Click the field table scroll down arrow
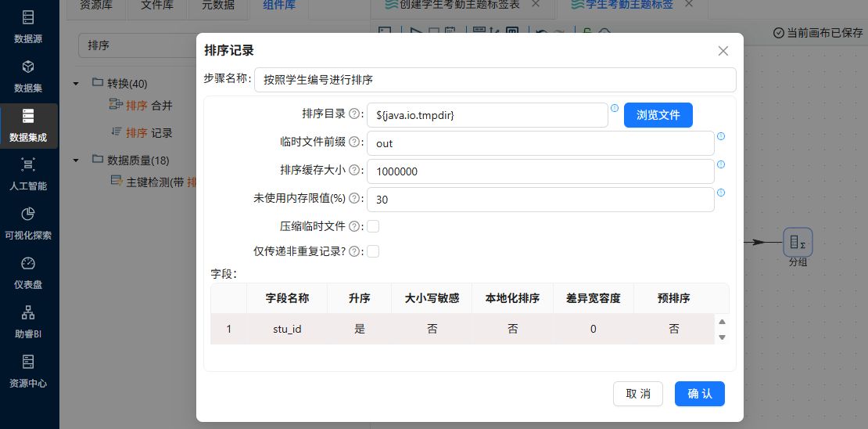 coord(722,337)
